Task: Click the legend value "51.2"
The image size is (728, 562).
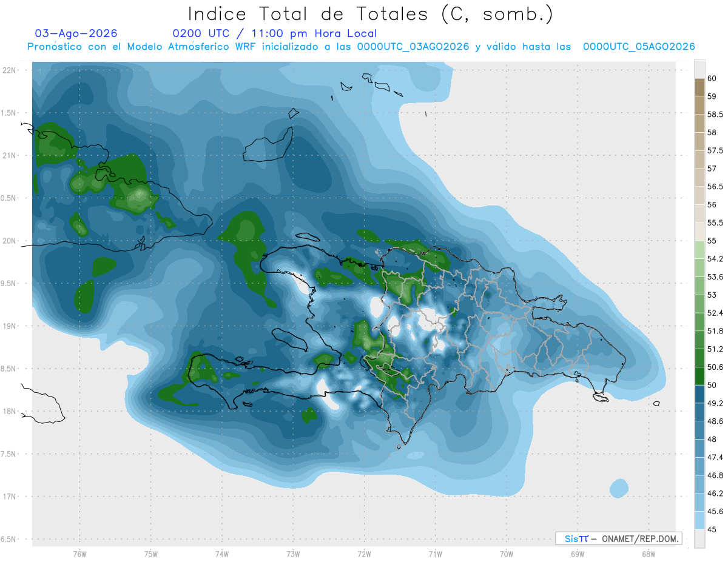Action: click(x=715, y=349)
